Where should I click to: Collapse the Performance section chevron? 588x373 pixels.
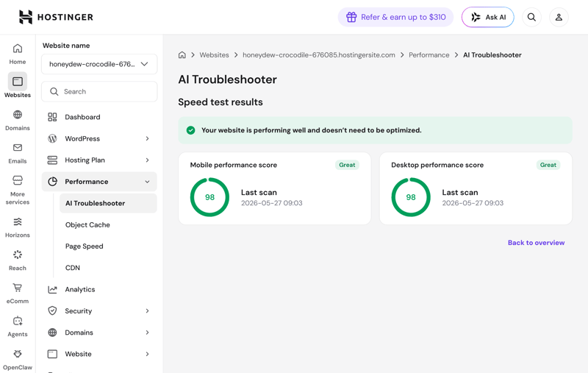coord(148,182)
